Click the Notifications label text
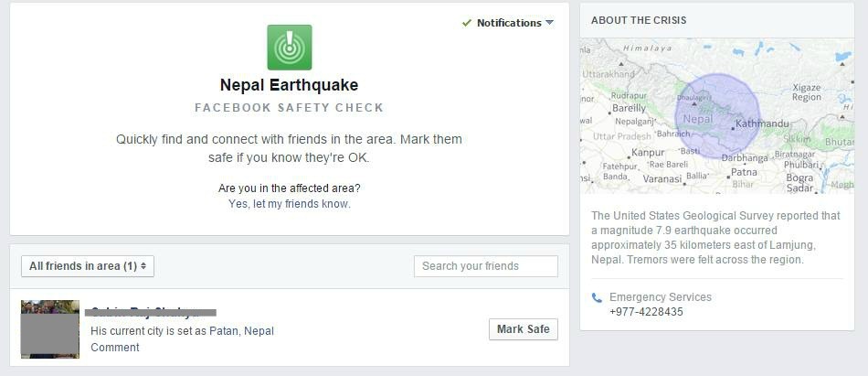This screenshot has width=868, height=376. pyautogui.click(x=509, y=23)
